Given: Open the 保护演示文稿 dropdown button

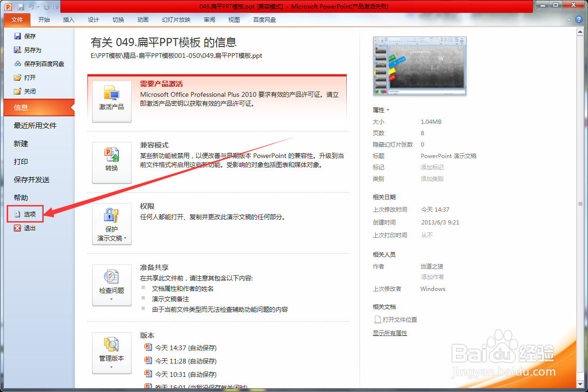Looking at the screenshot, I should coord(112,224).
